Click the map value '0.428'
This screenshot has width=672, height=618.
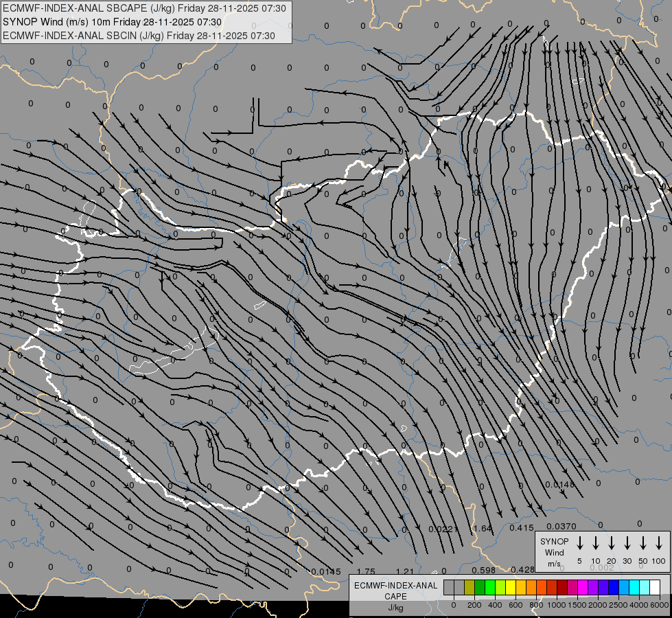[x=522, y=569]
